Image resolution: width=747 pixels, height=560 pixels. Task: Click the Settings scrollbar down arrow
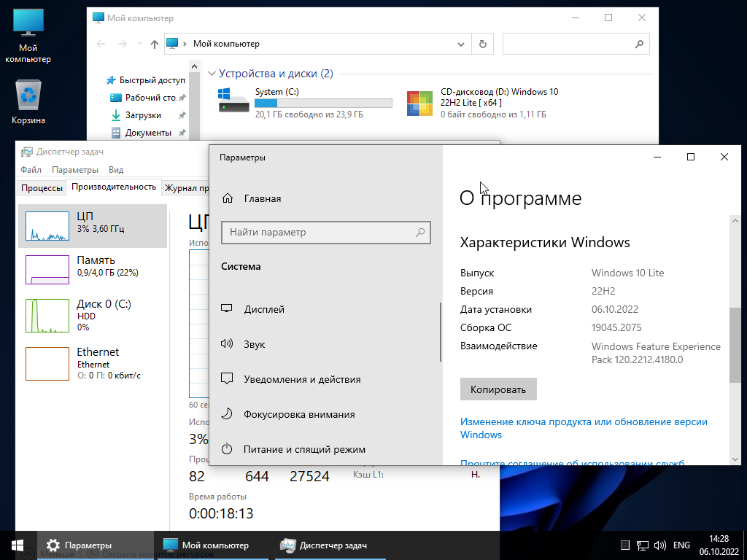[x=735, y=459]
